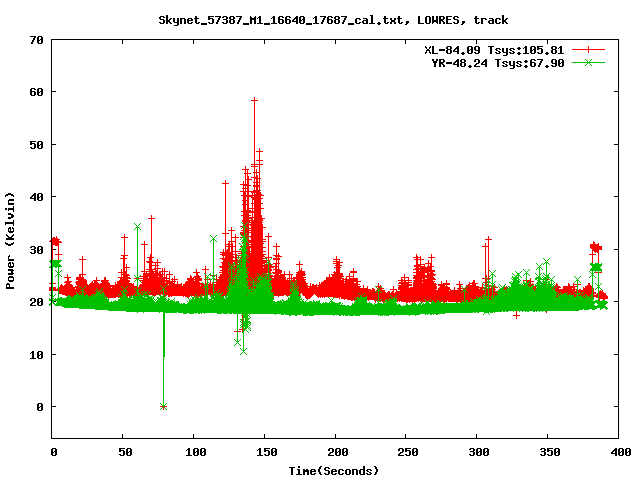
Task: Select legend entry XL-84.09 Tsys:105.81
Action: (494, 50)
